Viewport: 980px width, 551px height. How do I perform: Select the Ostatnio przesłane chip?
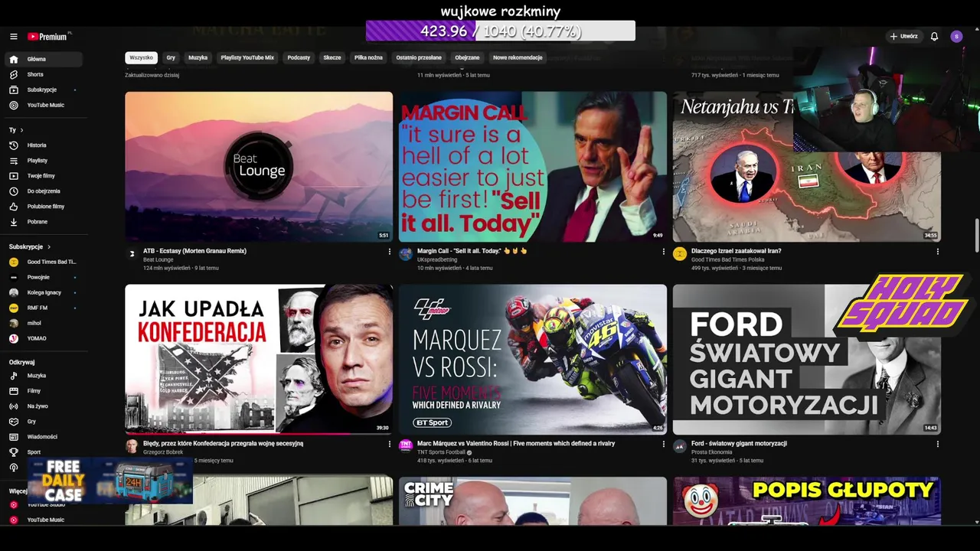[419, 57]
